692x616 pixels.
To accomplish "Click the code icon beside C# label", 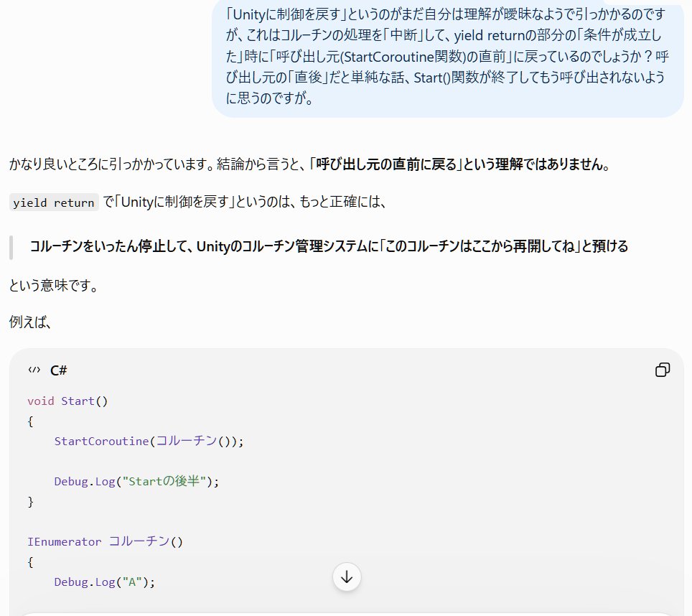I will point(34,370).
